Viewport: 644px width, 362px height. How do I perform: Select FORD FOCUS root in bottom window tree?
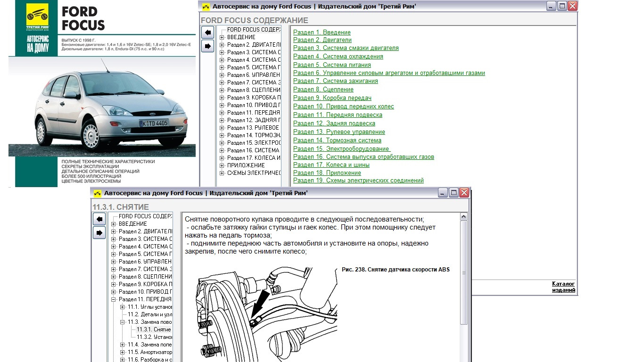point(145,216)
